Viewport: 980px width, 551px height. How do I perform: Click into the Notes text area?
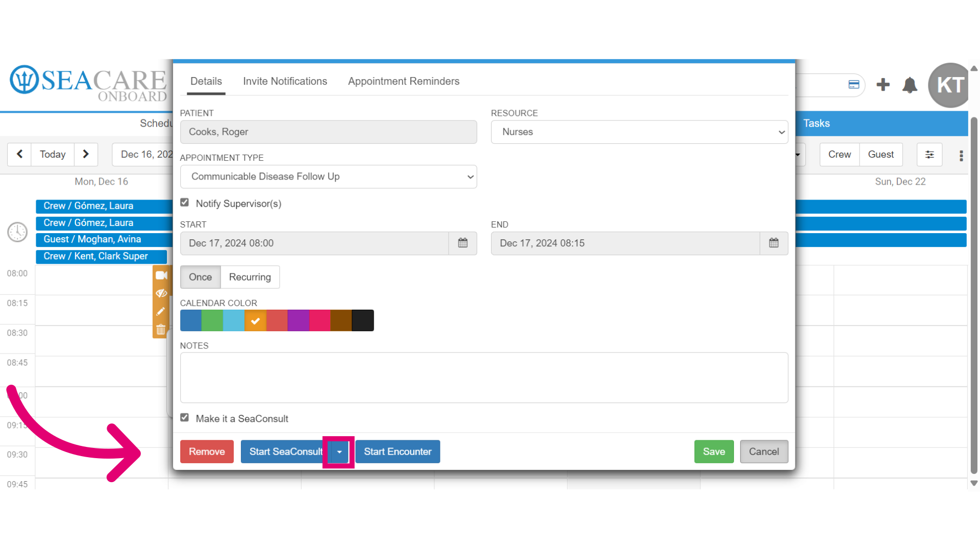(484, 378)
